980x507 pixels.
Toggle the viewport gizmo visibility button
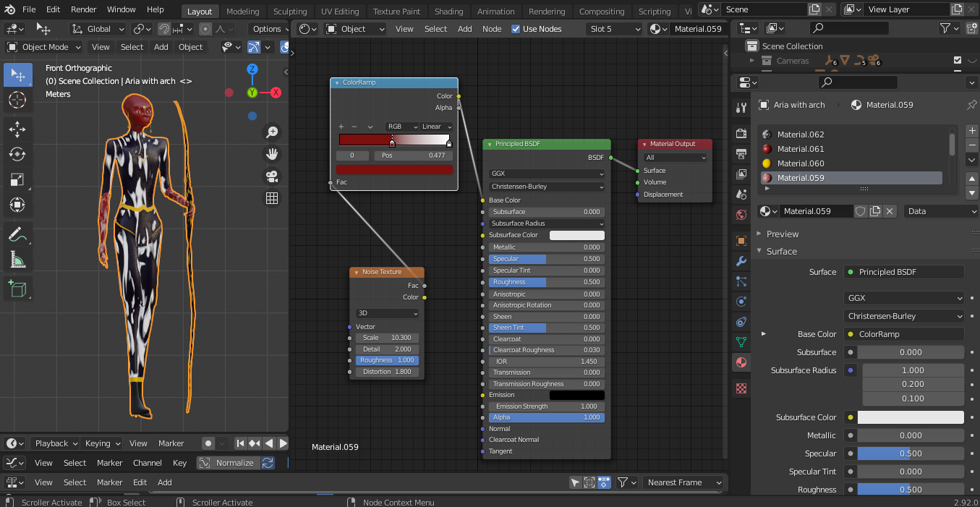(254, 47)
